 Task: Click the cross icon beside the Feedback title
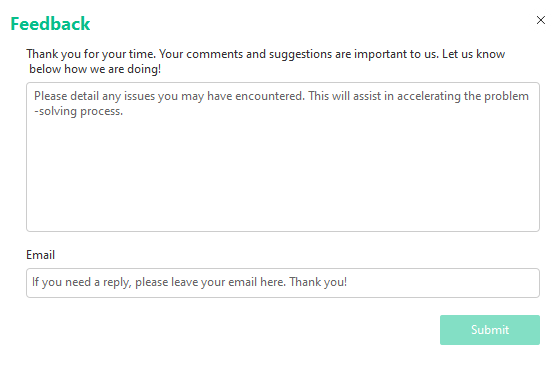tap(541, 20)
